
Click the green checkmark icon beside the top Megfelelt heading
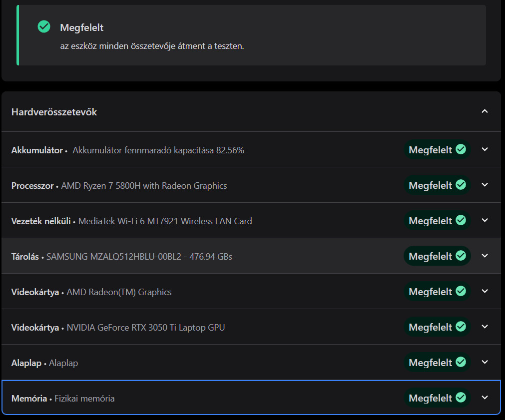44,26
